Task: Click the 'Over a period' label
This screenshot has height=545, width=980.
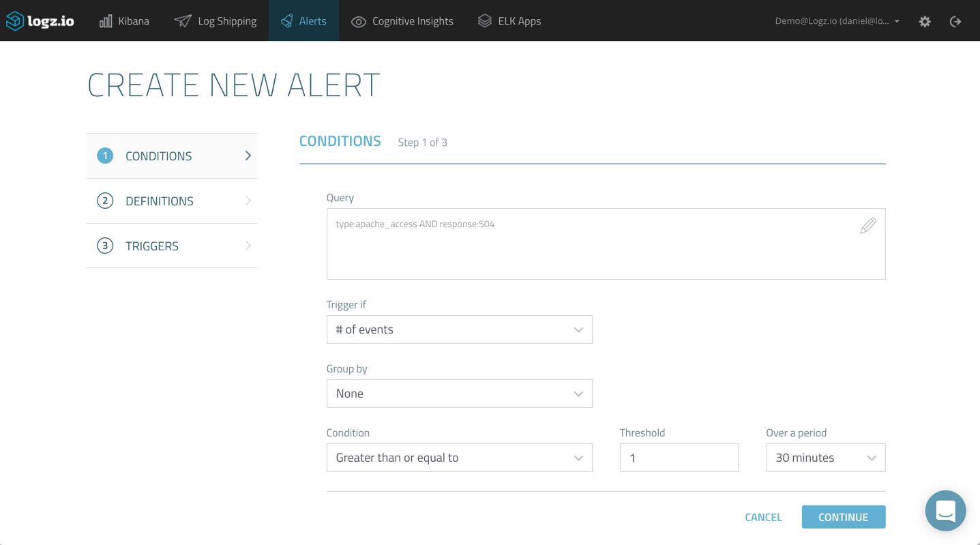Action: point(796,433)
